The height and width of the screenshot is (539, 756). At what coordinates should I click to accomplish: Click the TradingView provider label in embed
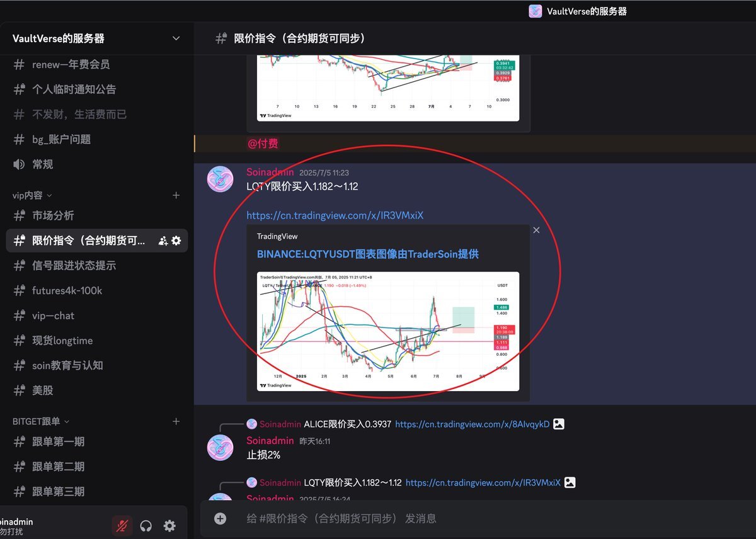tap(277, 236)
